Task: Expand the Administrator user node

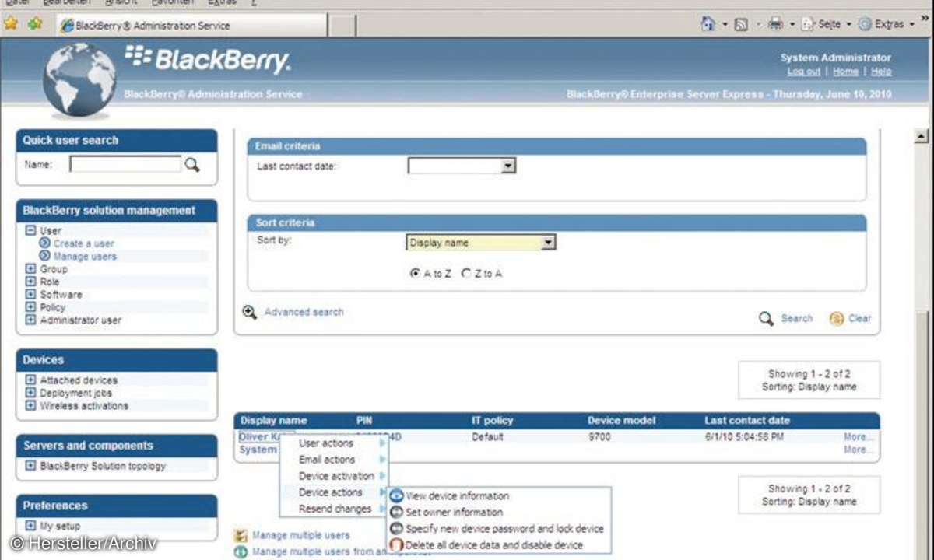Action: [30, 320]
